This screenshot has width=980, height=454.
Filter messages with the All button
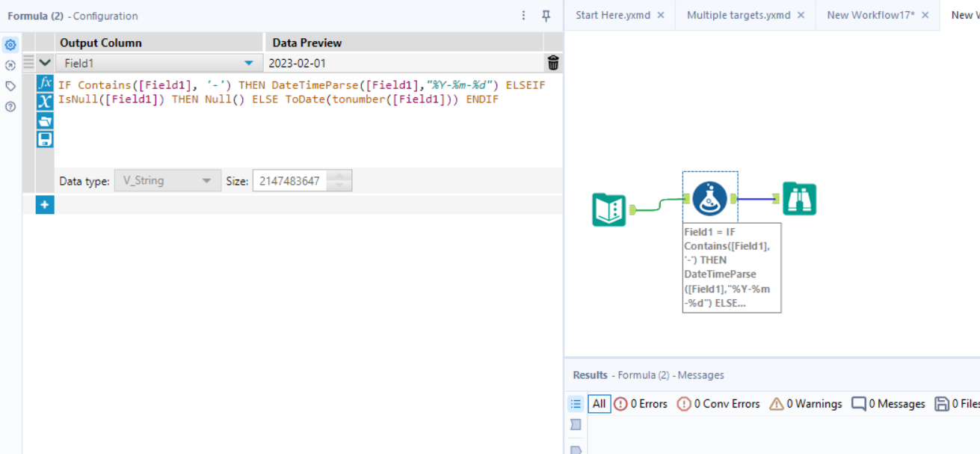[599, 403]
